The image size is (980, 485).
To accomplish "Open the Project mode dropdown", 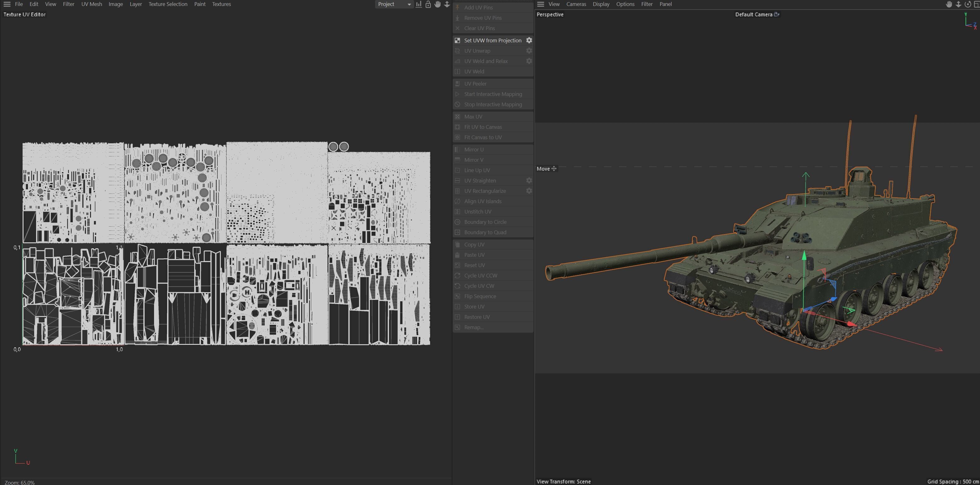I will click(394, 4).
